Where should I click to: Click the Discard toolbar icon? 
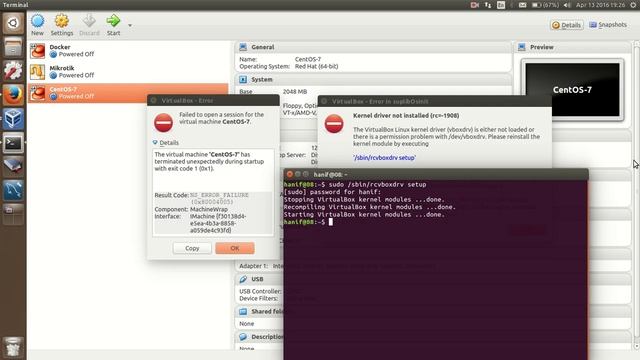(89, 24)
